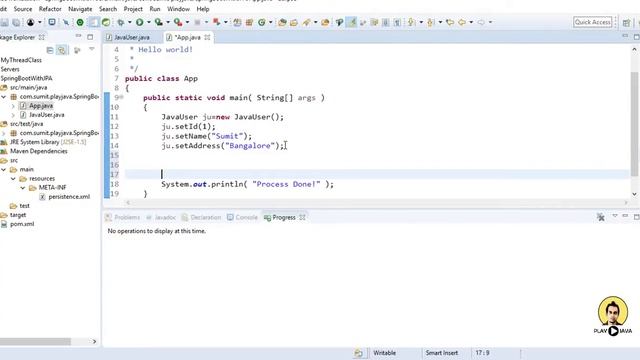Screen dimensions: 640x360
Task: Expand the App.java tree node
Action: click(x=13, y=106)
